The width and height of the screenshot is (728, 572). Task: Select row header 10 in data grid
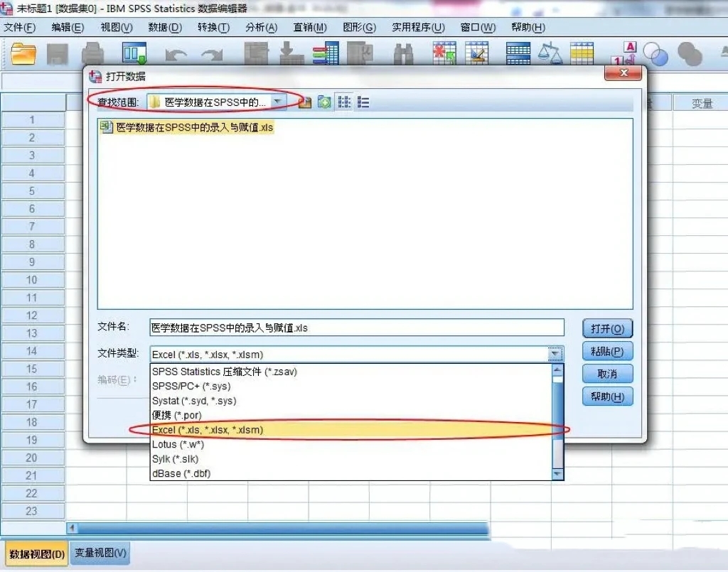32,280
